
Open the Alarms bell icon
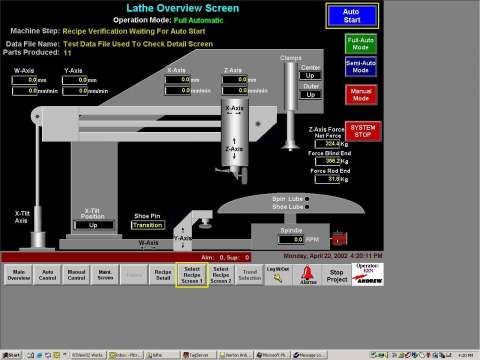coord(308,275)
